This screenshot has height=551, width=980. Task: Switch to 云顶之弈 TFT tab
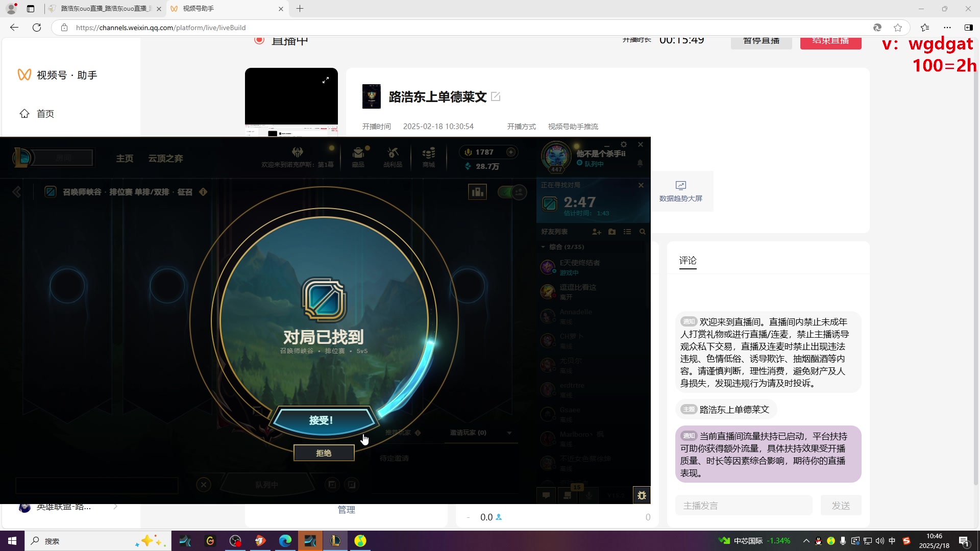click(165, 159)
